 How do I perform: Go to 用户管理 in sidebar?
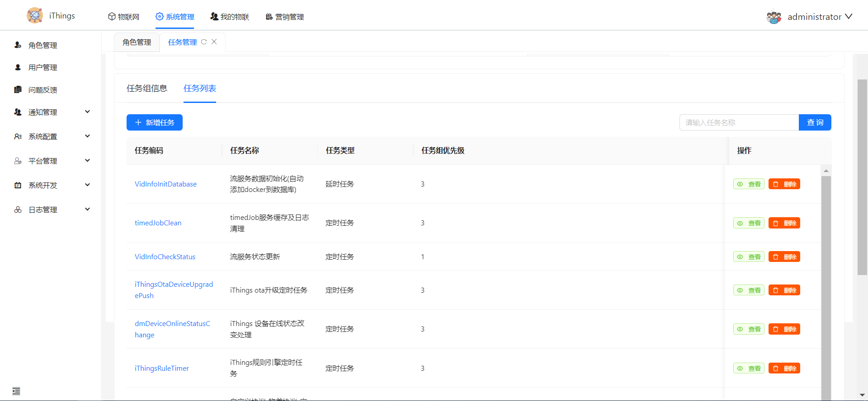[42, 67]
